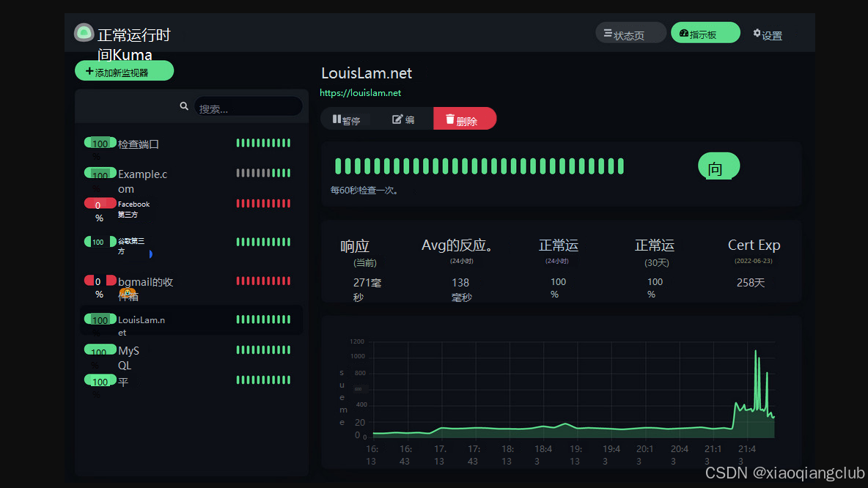Click the 138 毫秒 average response value
This screenshot has height=488, width=868.
(460, 289)
